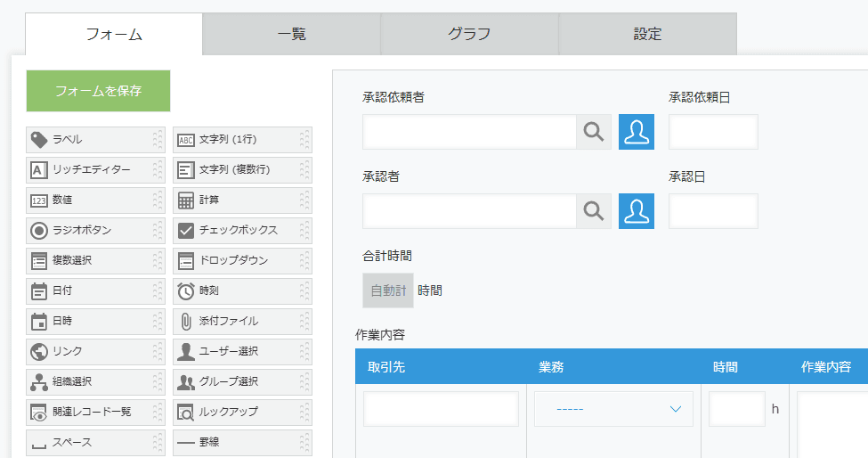Click the search icon for 承認依頼者
Image resolution: width=868 pixels, height=458 pixels.
tap(594, 132)
